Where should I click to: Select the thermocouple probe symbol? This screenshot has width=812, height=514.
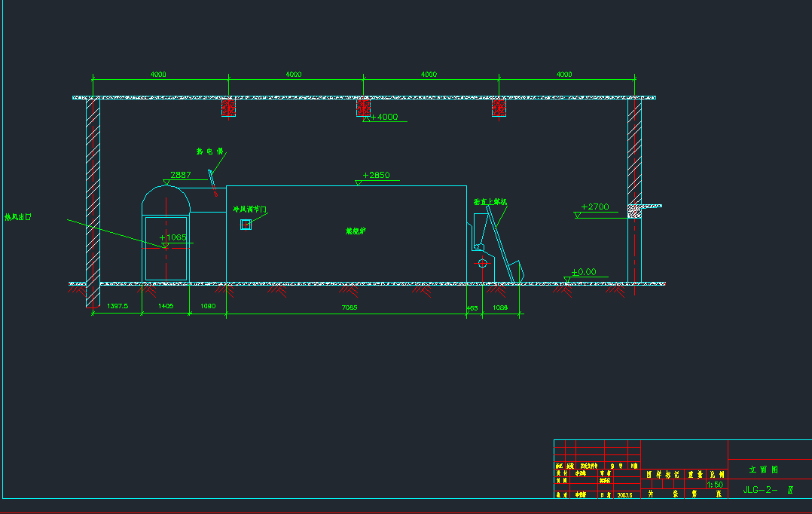[x=212, y=179]
